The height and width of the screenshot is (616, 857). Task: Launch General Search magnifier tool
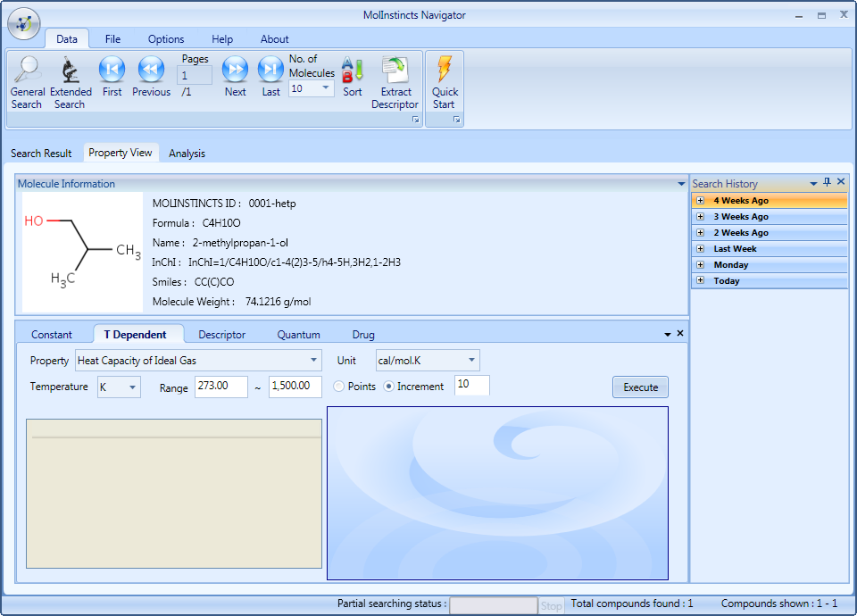[x=28, y=82]
